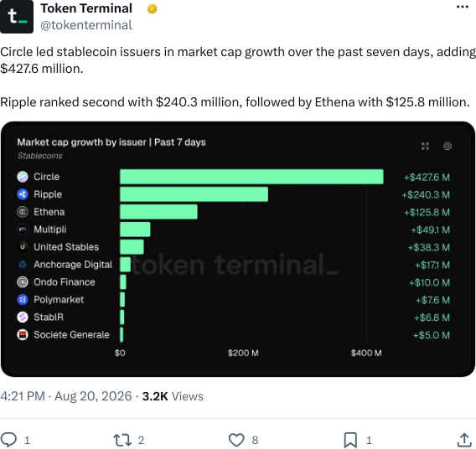Repost this tweet with retweet icon
Viewport: 476px width, 449px height.
click(122, 440)
